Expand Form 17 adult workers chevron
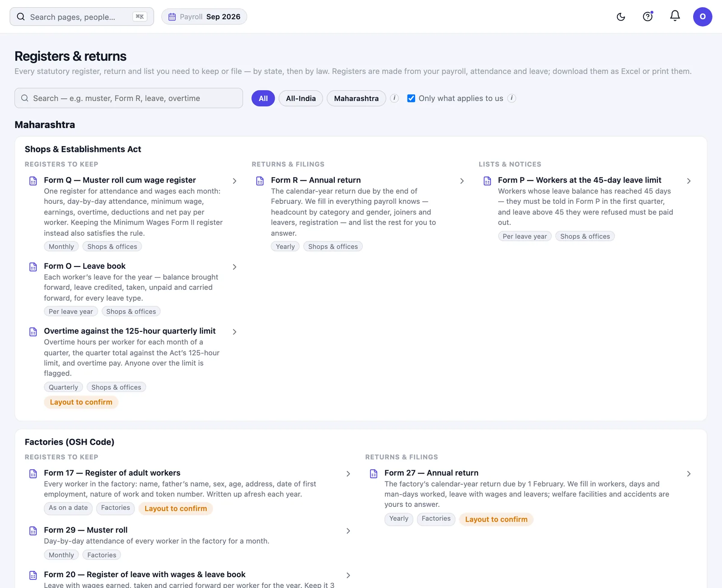Viewport: 722px width, 588px height. coord(348,473)
